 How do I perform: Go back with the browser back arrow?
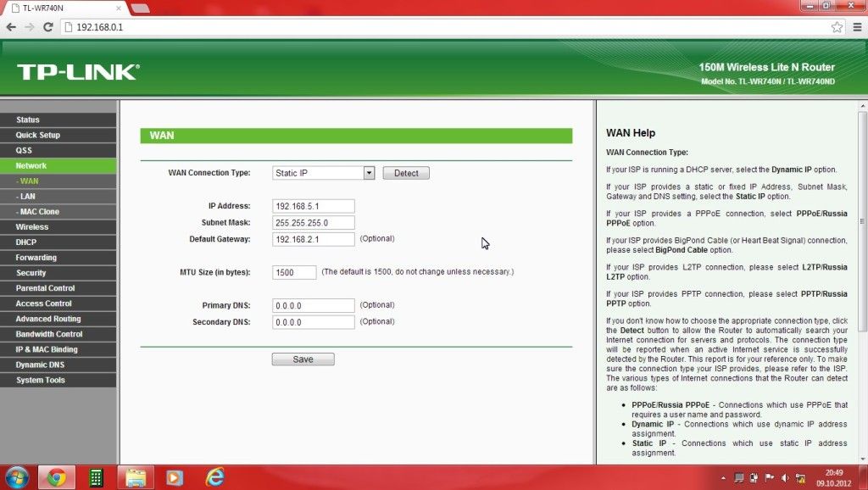click(11, 26)
